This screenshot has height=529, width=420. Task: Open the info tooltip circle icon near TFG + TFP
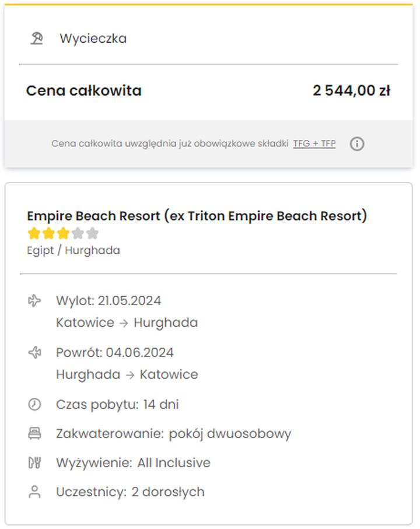click(358, 143)
